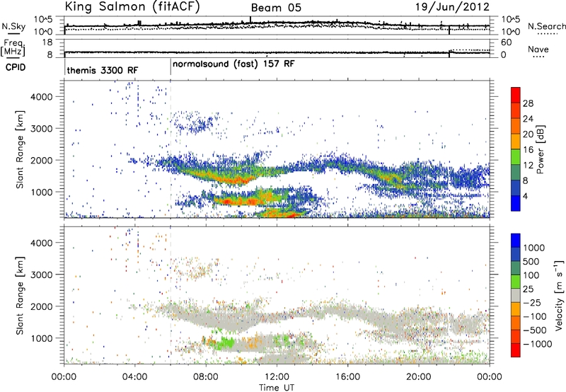Click the 'CPID' label
566x392 pixels.
[16, 67]
